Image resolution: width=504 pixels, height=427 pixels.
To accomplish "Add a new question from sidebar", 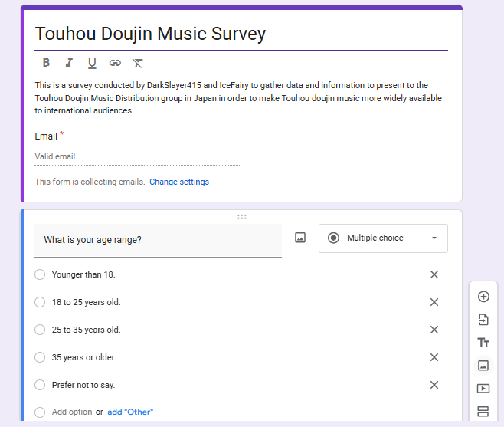I will (x=483, y=297).
